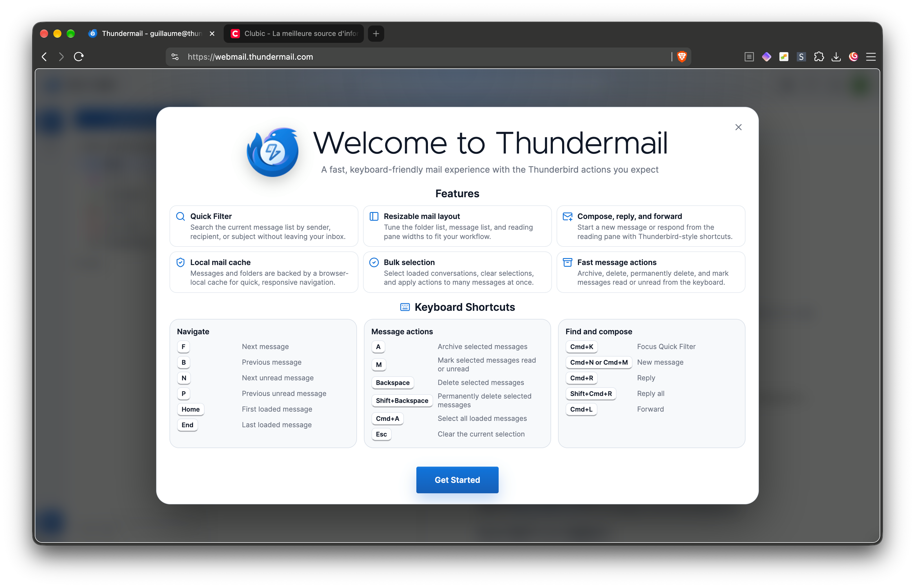Click the Message actions section heading
915x588 pixels.
[x=402, y=331]
